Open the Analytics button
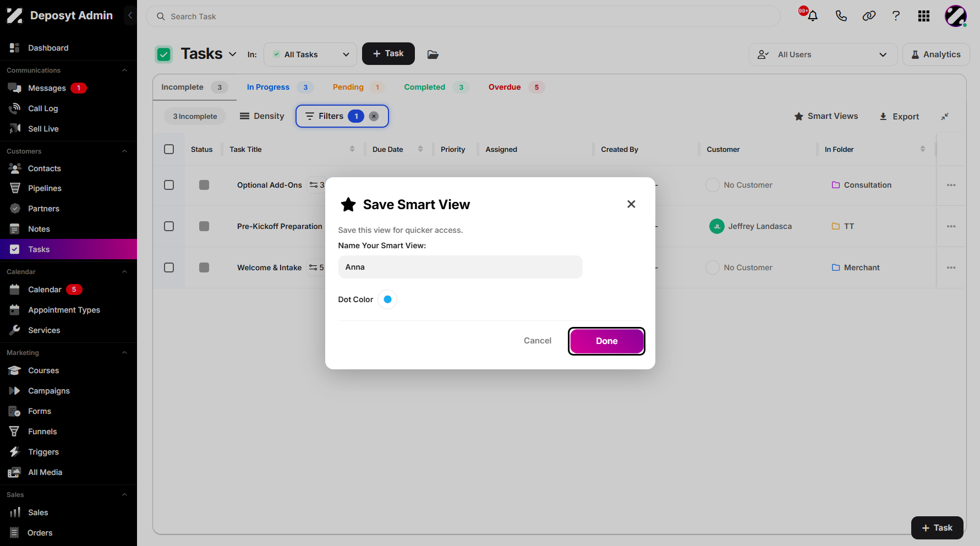This screenshot has width=980, height=546. click(936, 54)
